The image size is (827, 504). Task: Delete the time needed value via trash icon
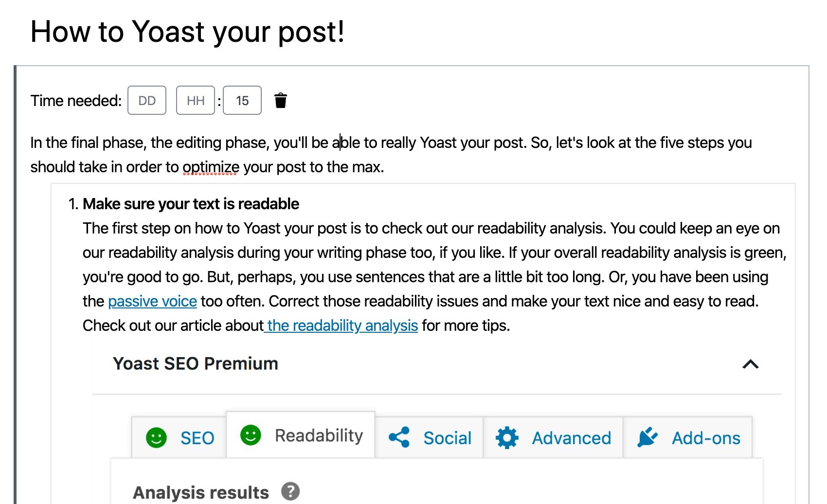pyautogui.click(x=281, y=101)
